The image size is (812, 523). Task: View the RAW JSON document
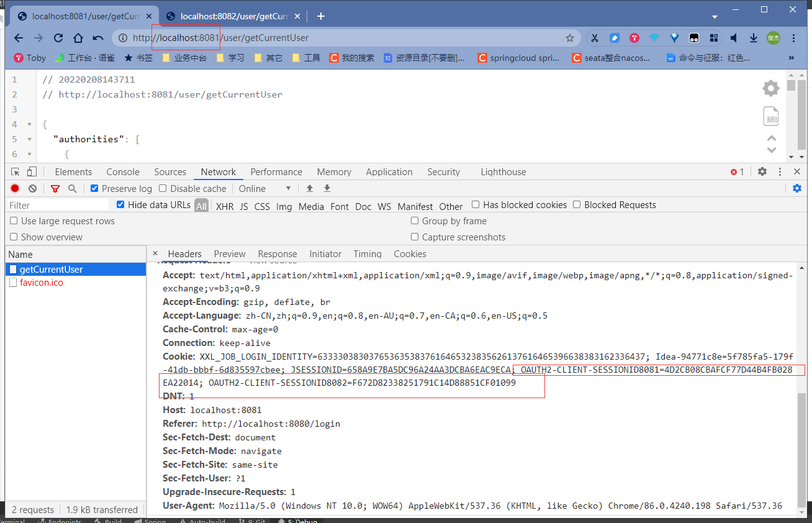[771, 117]
